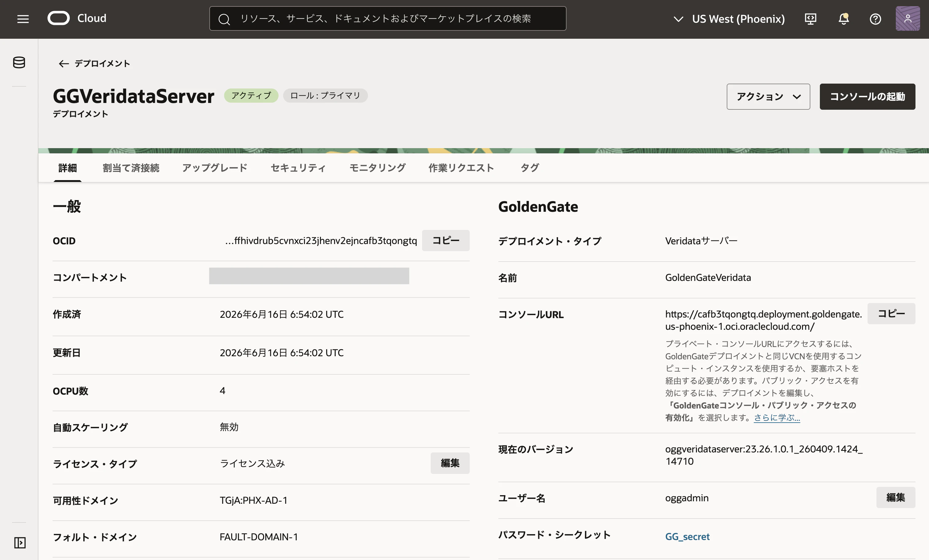The height and width of the screenshot is (560, 929).
Task: Expand the sidebar panel toggle icon
Action: pos(20,543)
